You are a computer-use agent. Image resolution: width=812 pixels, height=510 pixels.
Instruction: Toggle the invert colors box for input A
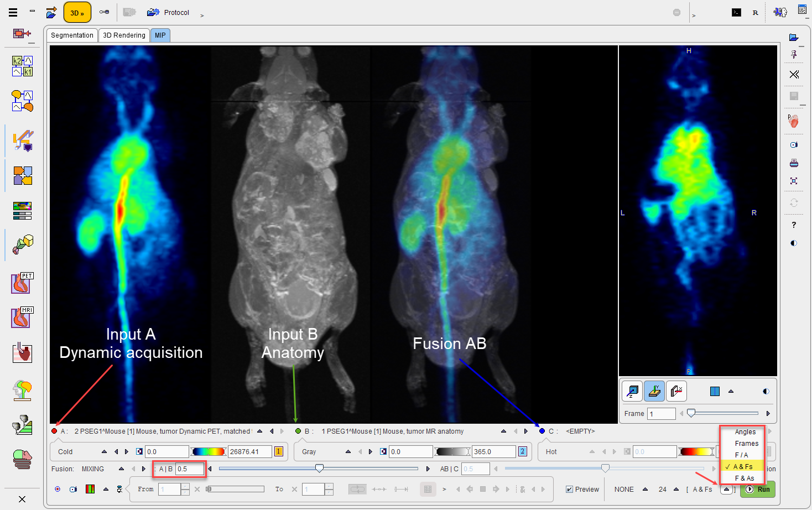pos(139,452)
